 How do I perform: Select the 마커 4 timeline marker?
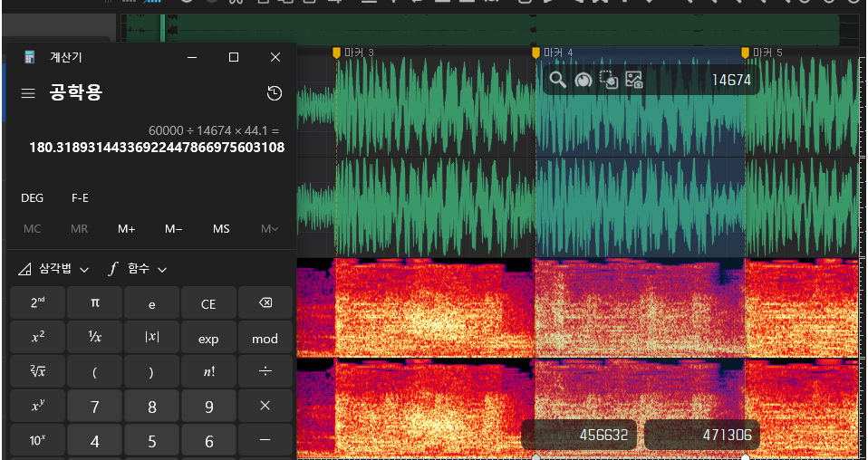pyautogui.click(x=535, y=53)
